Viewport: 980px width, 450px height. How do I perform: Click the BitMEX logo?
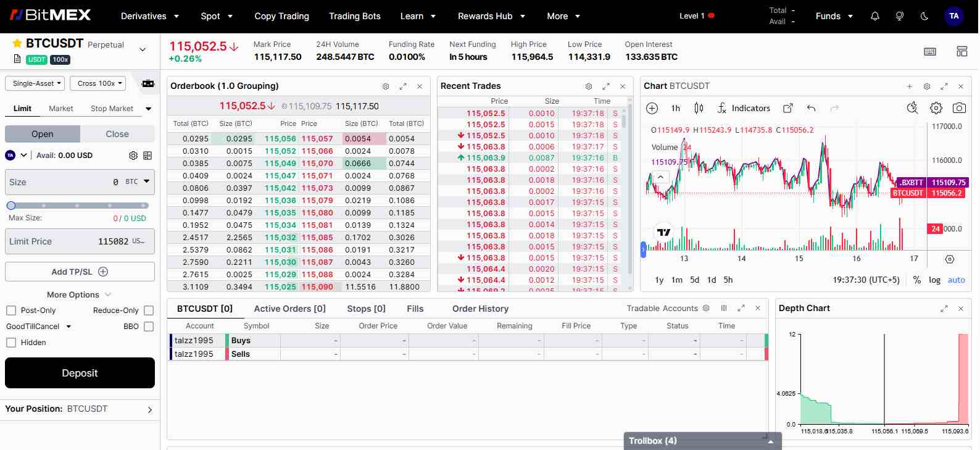coord(51,15)
